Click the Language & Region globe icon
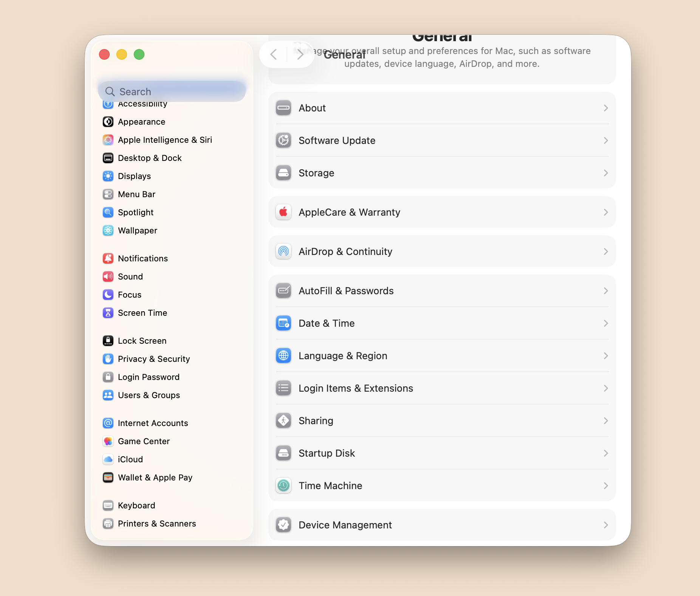This screenshot has width=700, height=596. (283, 356)
